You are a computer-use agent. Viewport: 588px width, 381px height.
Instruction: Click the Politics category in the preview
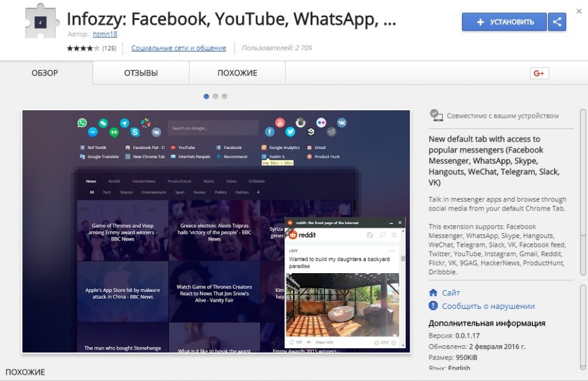tap(220, 192)
